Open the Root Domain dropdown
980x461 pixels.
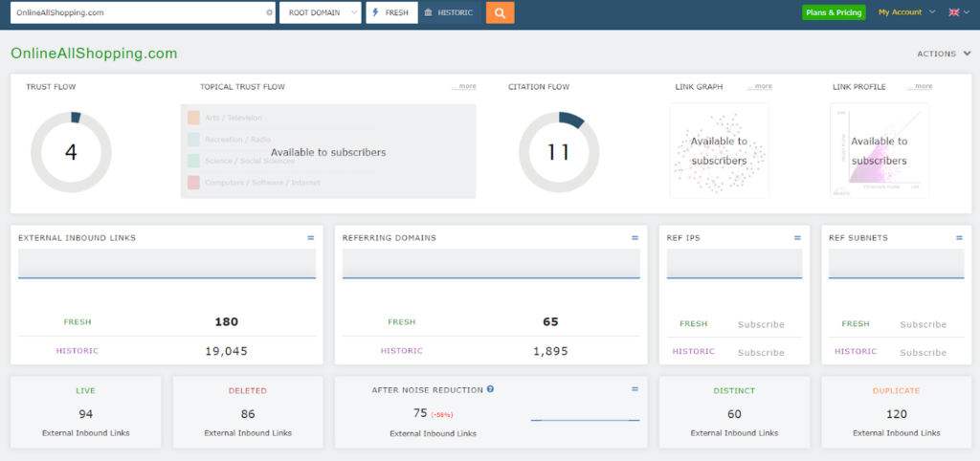point(320,12)
